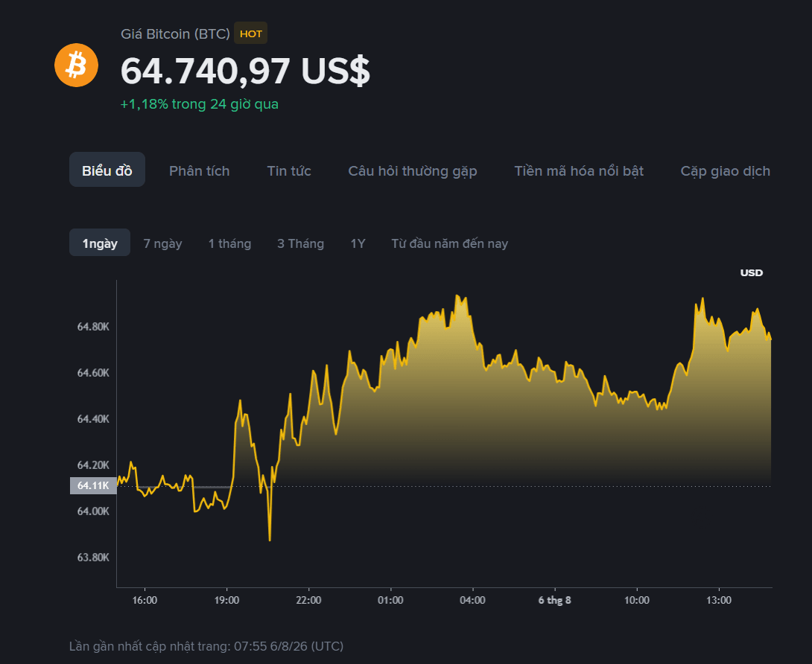The image size is (812, 664).
Task: Click the 64.80K y-axis label
Action: coord(93,327)
